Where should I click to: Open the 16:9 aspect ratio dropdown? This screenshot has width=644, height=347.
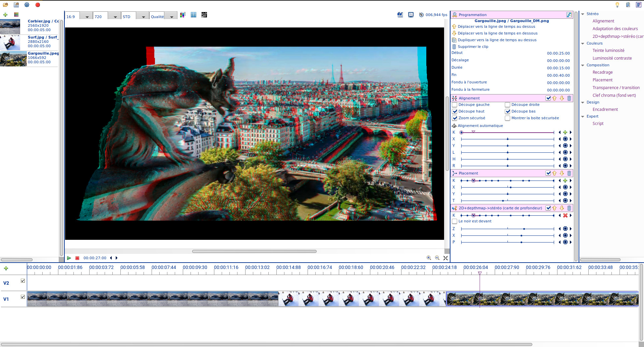click(87, 17)
